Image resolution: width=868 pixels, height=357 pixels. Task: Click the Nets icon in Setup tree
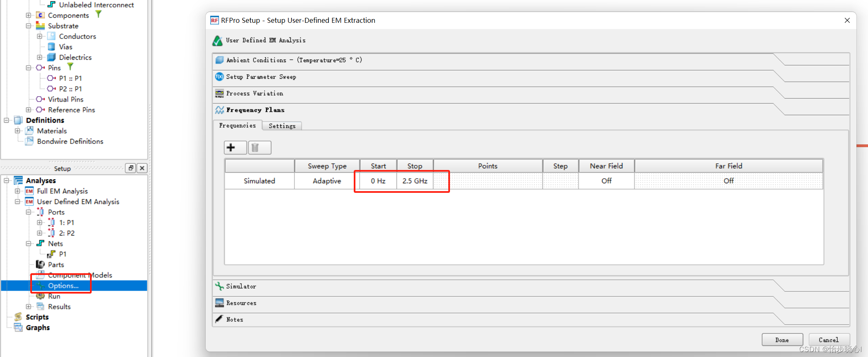pos(40,243)
